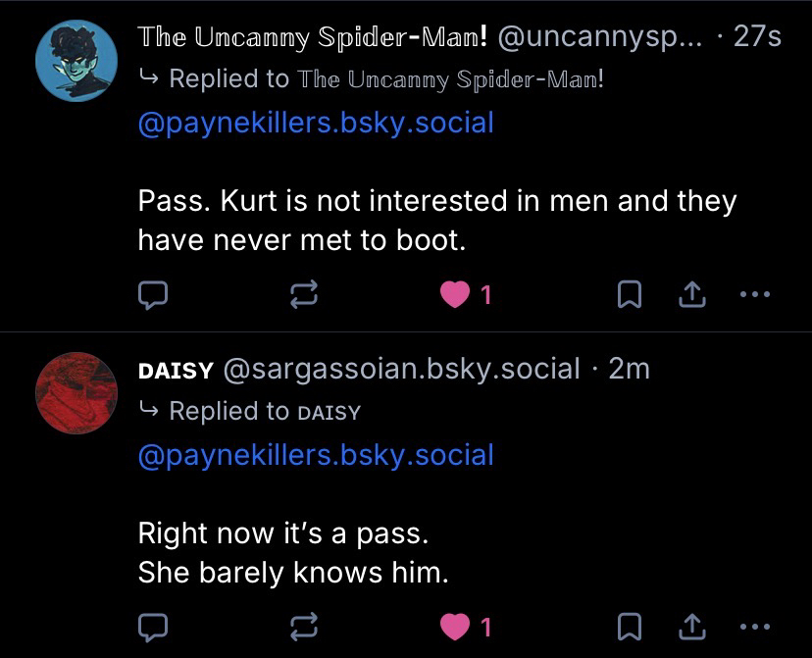
Task: Open @paynekillers.bsky.social mention in DAISY's post
Action: (x=316, y=455)
